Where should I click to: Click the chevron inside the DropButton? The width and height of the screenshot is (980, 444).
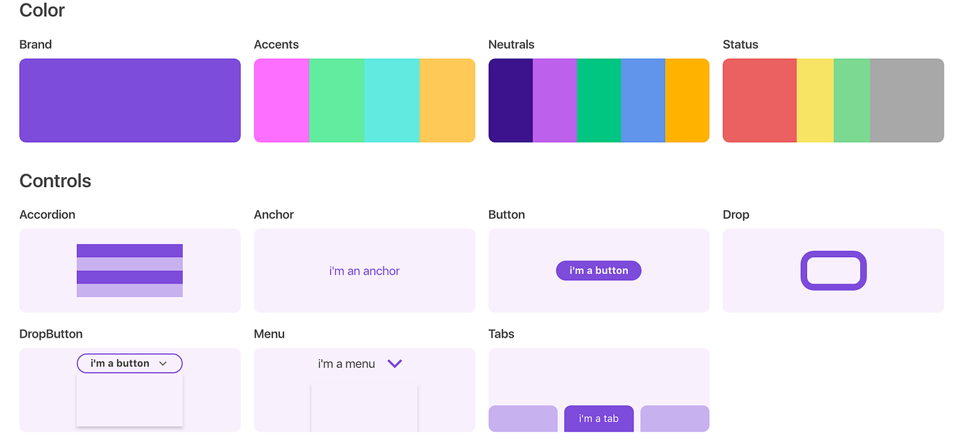[163, 363]
